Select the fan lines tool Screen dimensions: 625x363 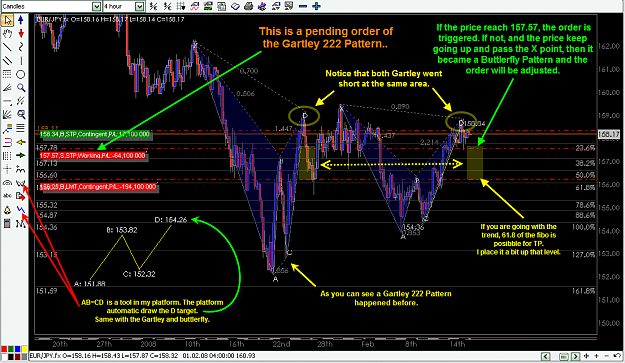point(7,88)
